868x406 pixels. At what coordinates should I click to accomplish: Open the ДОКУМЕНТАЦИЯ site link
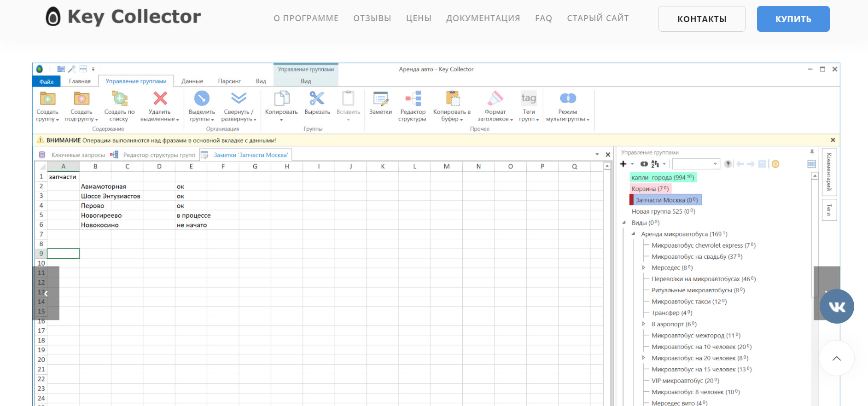[x=483, y=18]
